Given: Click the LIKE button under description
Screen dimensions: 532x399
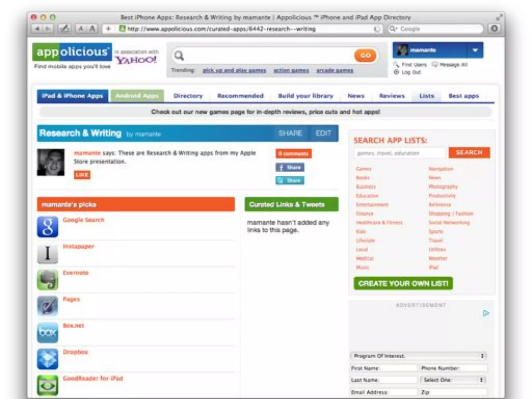Looking at the screenshot, I should (82, 175).
